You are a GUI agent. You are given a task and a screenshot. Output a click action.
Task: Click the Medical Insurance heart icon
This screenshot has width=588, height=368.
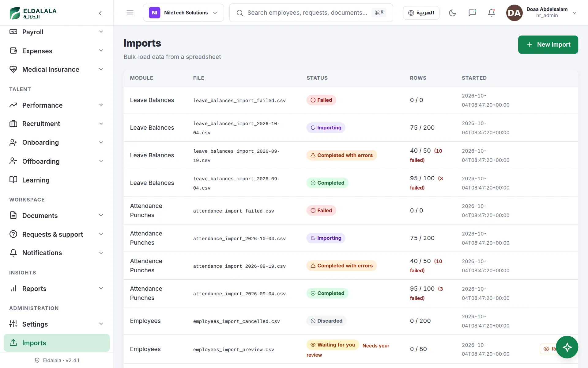pos(13,69)
